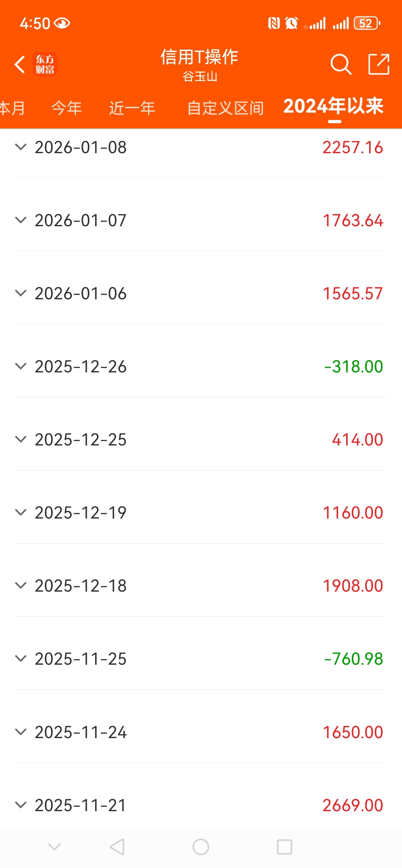Screen dimensions: 402x868
Task: Expand the 2025-12-19 entry chevron
Action: pyautogui.click(x=21, y=513)
